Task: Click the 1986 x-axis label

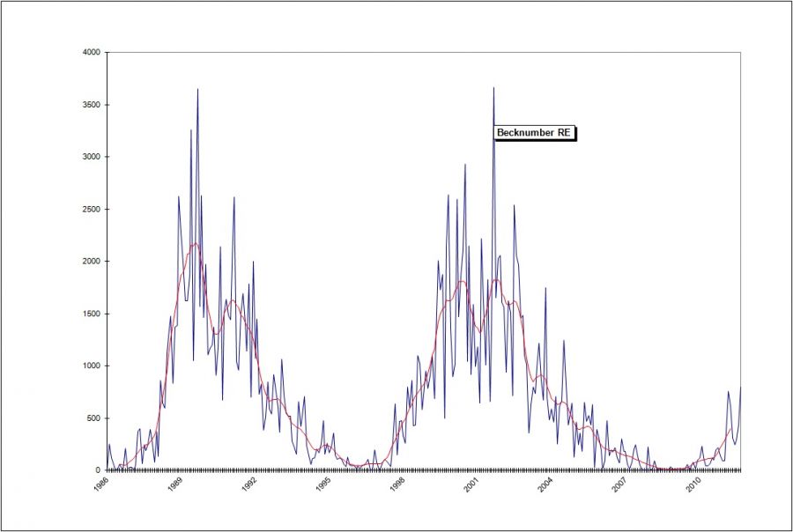Action: [101, 484]
